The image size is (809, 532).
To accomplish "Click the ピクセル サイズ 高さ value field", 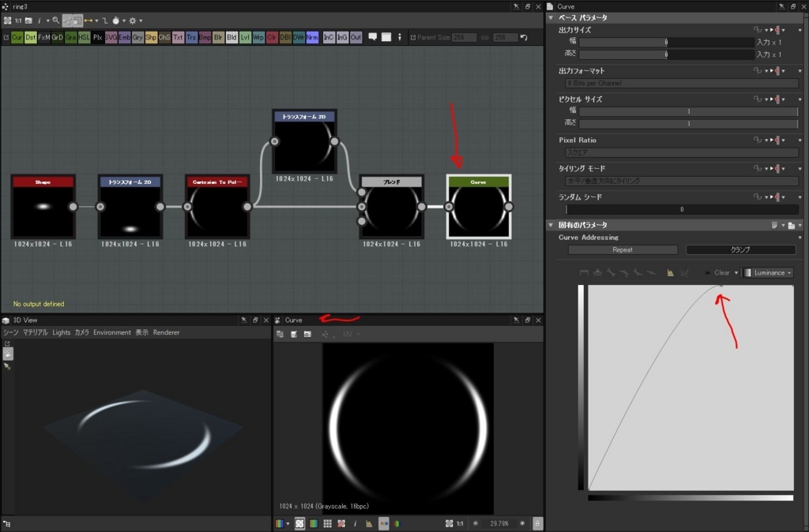I will 688,124.
